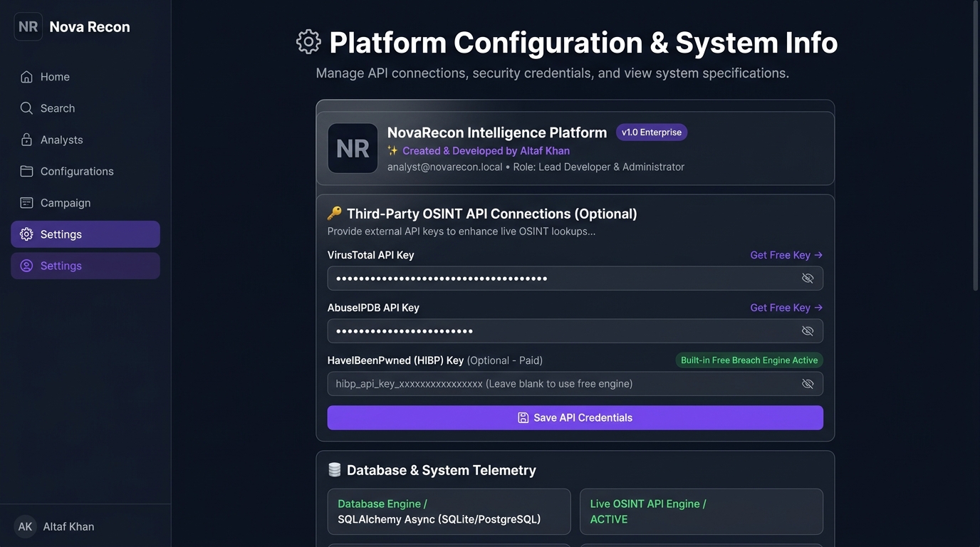Viewport: 980px width, 547px height.
Task: Click the subtitle starting with Manage API connections
Action: 553,73
